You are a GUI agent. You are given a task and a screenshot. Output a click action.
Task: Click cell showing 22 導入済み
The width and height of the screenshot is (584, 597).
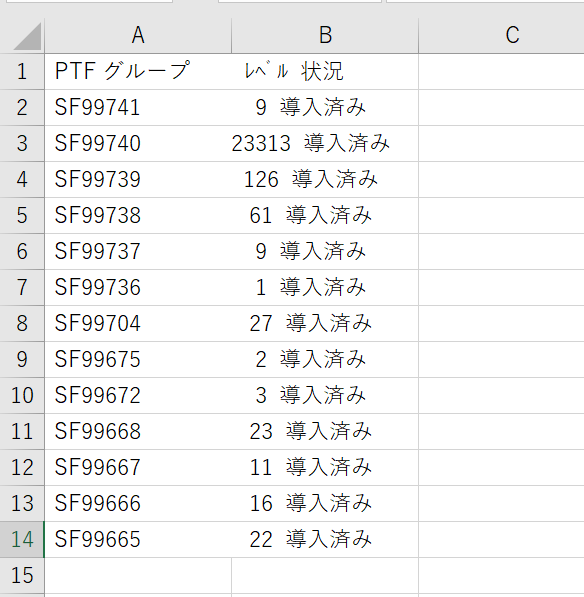325,540
